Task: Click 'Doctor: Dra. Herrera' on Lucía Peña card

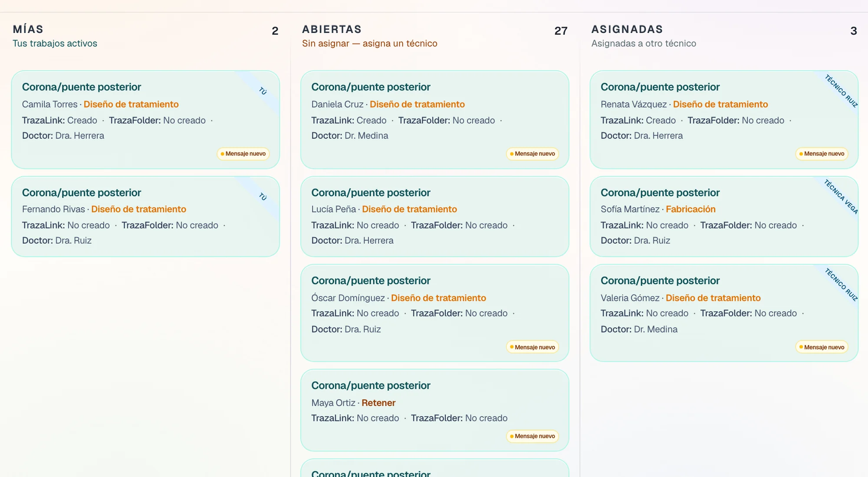Action: point(352,240)
